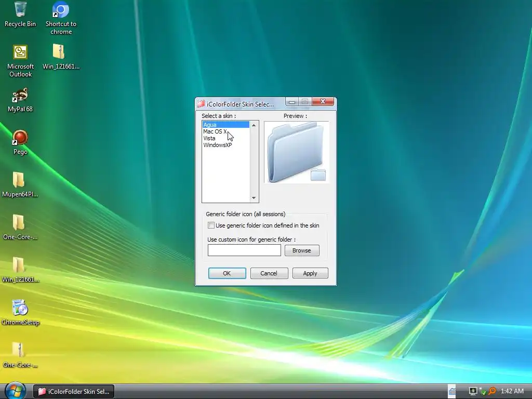The image size is (532, 399).
Task: Click the skin list scroll up arrow
Action: [x=254, y=125]
